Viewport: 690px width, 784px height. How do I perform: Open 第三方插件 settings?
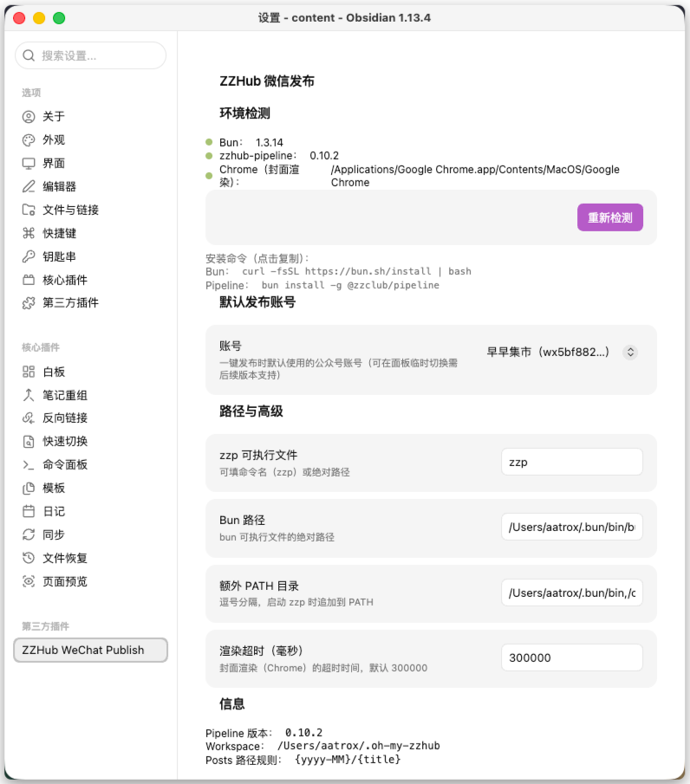click(90, 303)
